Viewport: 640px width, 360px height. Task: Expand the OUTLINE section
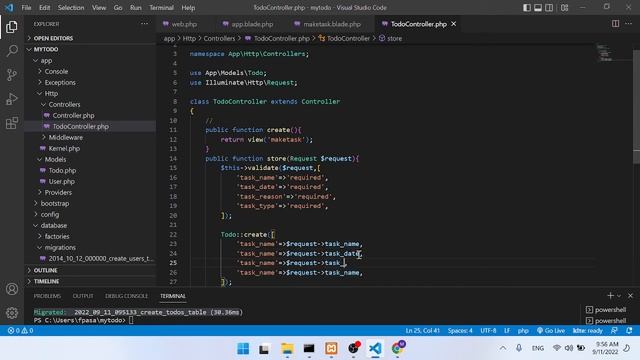coord(90,270)
